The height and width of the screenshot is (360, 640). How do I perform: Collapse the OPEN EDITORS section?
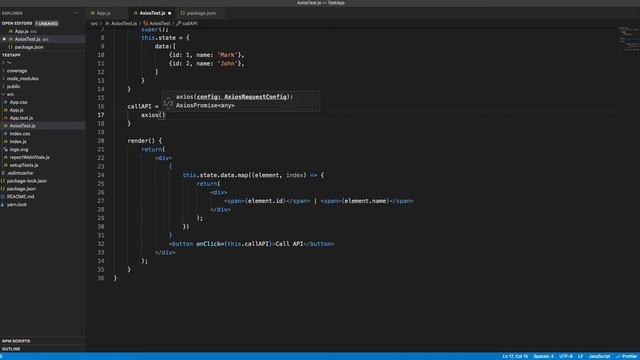pyautogui.click(x=17, y=24)
